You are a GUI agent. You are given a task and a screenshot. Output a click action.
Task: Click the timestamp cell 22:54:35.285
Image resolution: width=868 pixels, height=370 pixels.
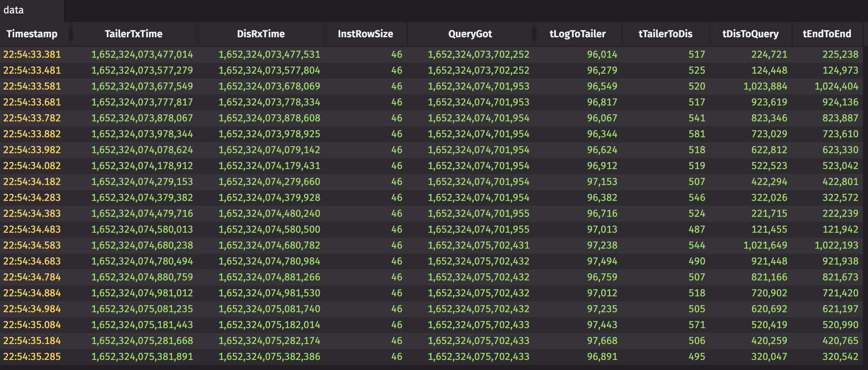(x=32, y=357)
